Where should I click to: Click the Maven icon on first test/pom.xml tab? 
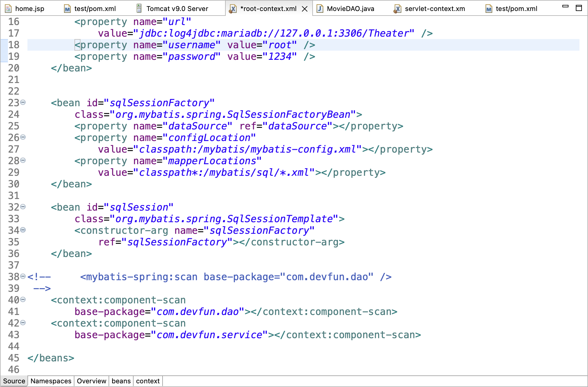pos(67,9)
